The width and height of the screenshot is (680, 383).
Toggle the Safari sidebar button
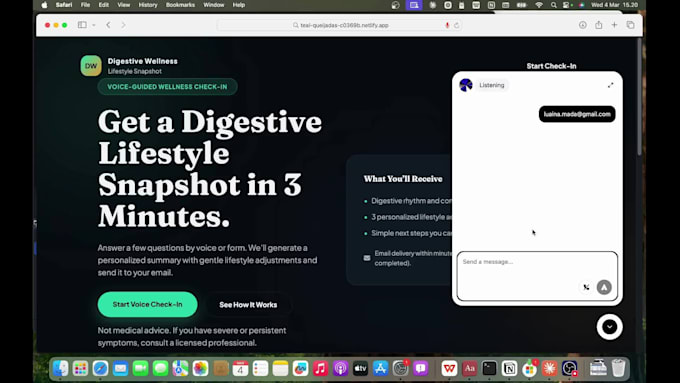point(82,25)
